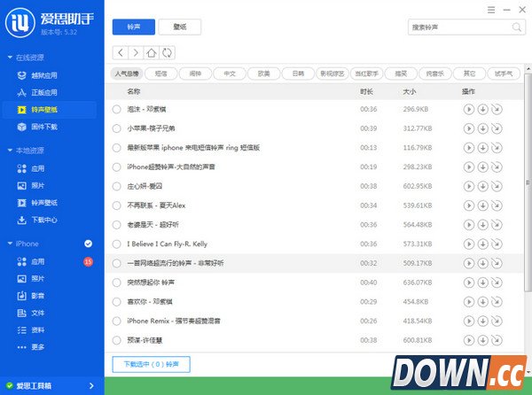This screenshot has height=395, width=532.
Task: Click the home icon in navigation bar
Action: click(152, 53)
